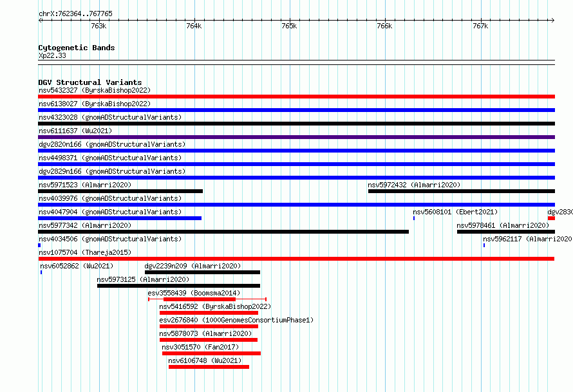The width and height of the screenshot is (573, 392).
Task: Click the dgv2239n209 black bar
Action: [202, 272]
